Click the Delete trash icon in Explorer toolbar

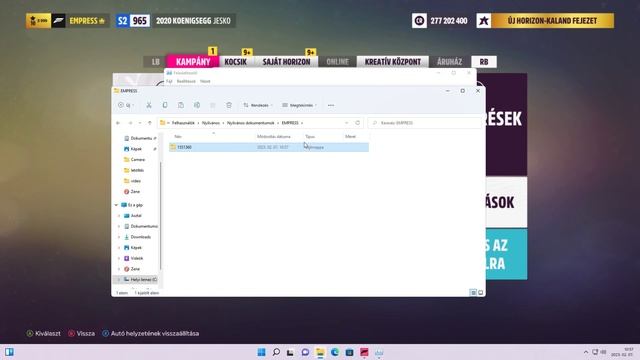(x=229, y=105)
